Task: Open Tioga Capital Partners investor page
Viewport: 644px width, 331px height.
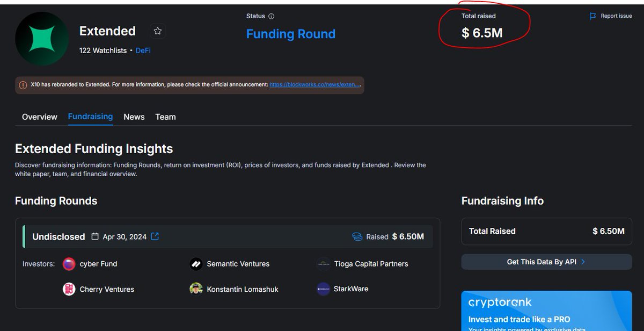Action: coord(371,264)
